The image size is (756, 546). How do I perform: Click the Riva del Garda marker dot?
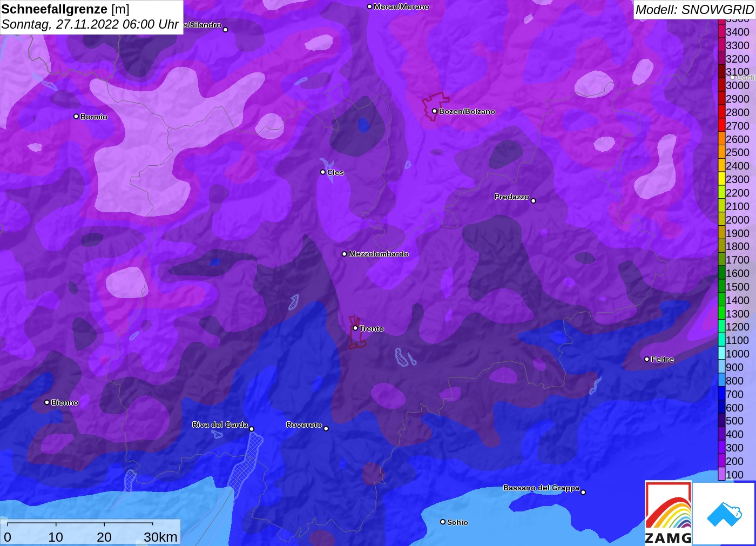point(252,429)
